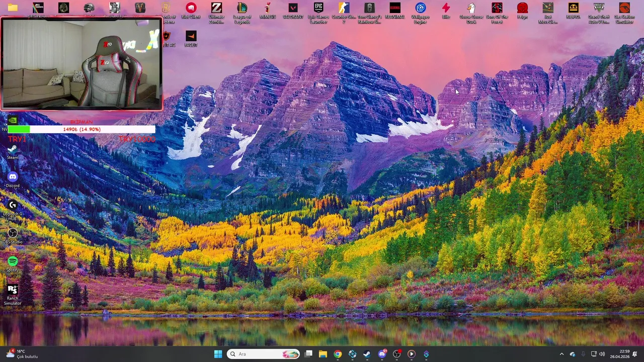Open the blue cube icon on taskbar

click(352, 354)
